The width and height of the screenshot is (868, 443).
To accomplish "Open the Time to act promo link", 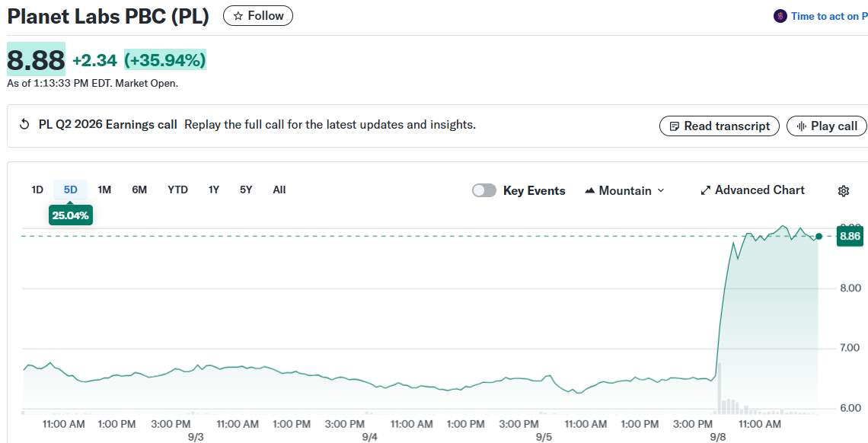I will tap(828, 16).
